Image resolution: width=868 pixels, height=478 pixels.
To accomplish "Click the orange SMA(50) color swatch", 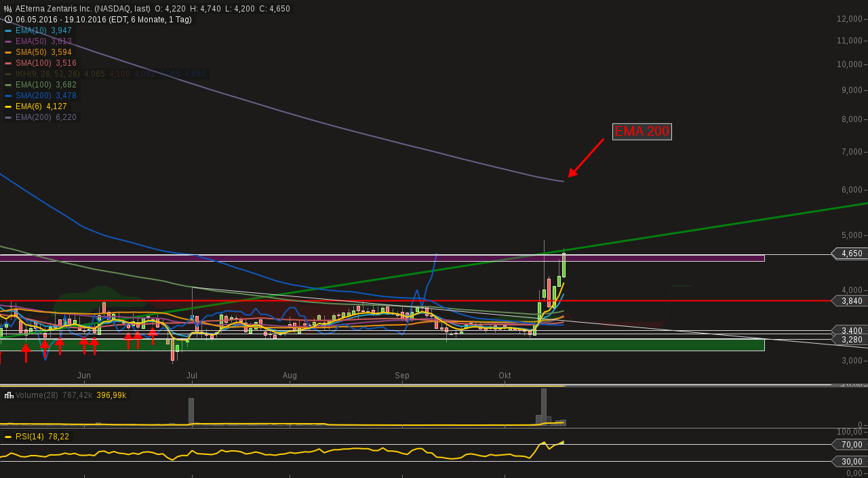I will (x=8, y=52).
